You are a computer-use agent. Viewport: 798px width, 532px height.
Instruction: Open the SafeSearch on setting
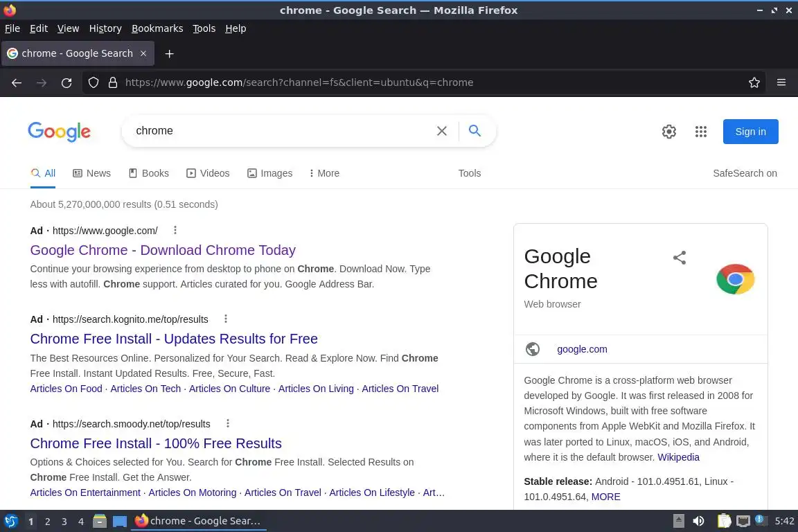coord(745,173)
